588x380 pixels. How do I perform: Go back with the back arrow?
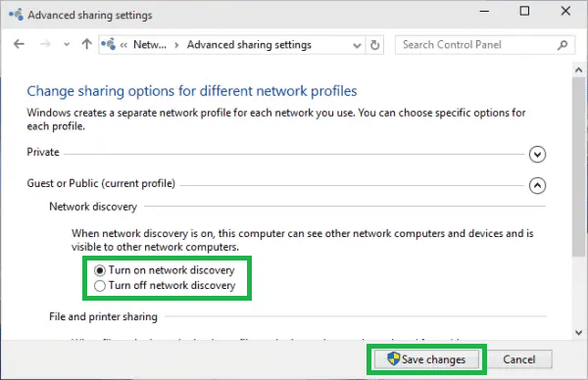[x=19, y=44]
